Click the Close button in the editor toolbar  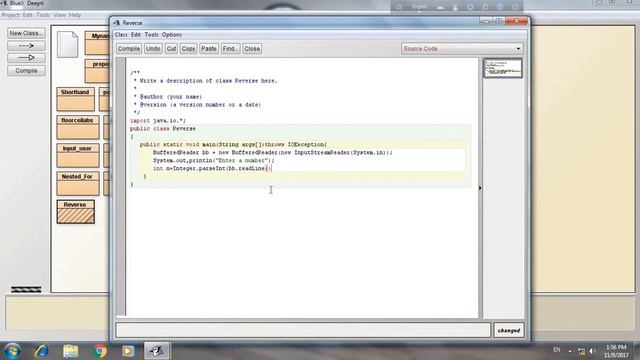coord(252,49)
